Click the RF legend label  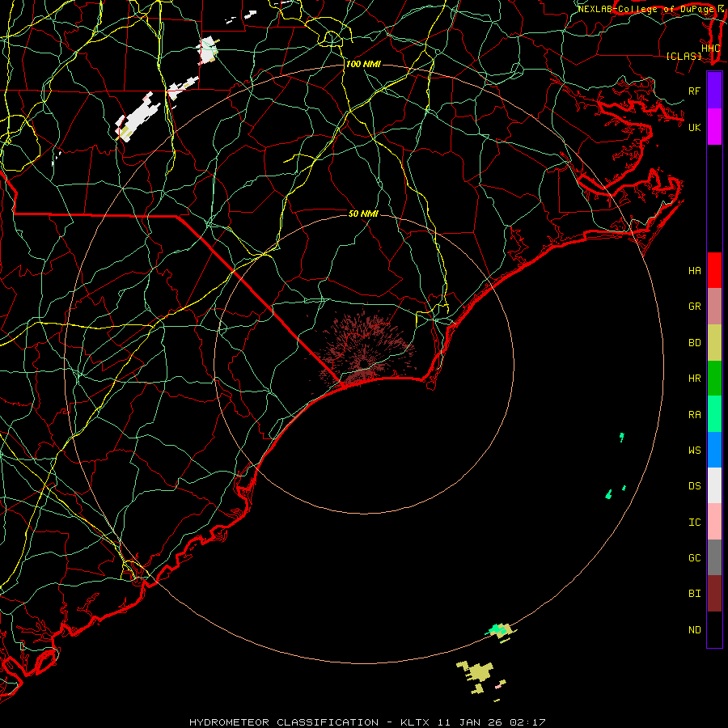tap(694, 91)
